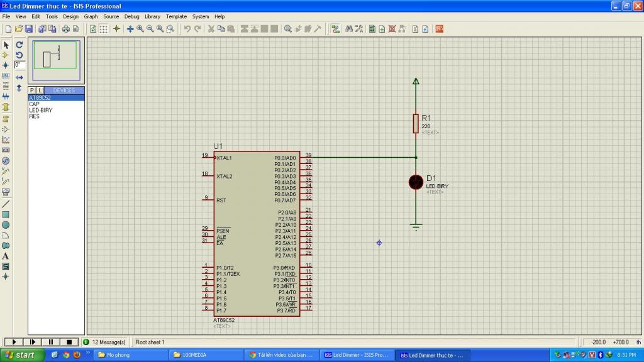
Task: Stop the simulation
Action: (69, 342)
